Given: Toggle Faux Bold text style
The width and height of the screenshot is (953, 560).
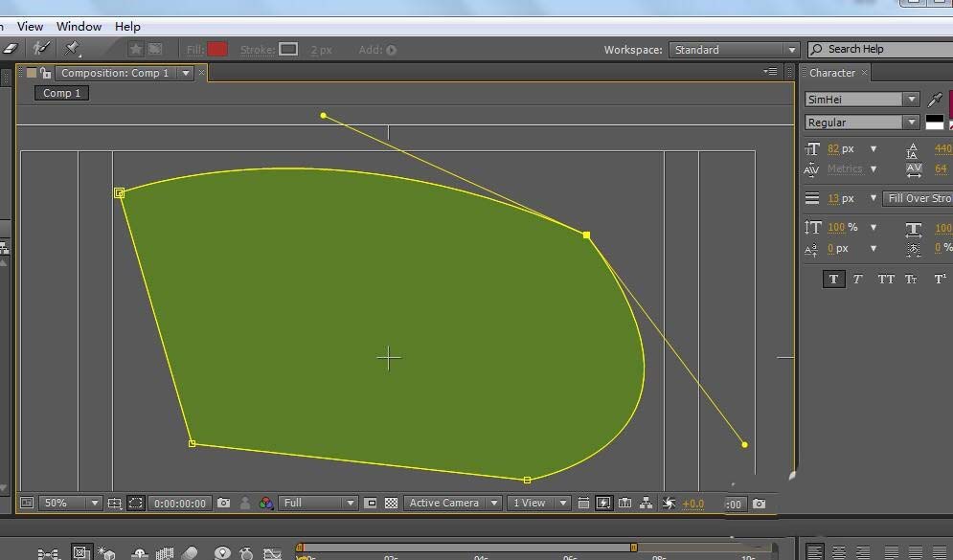Looking at the screenshot, I should pyautogui.click(x=833, y=279).
